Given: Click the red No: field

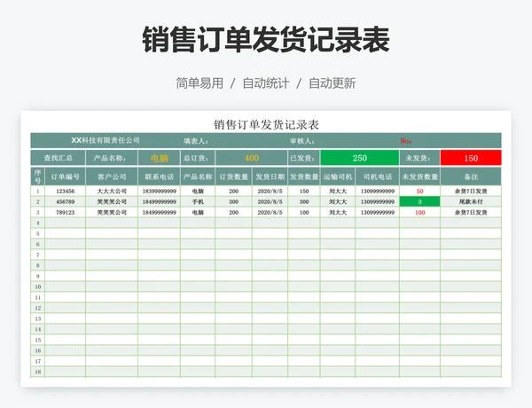Looking at the screenshot, I should (x=405, y=141).
